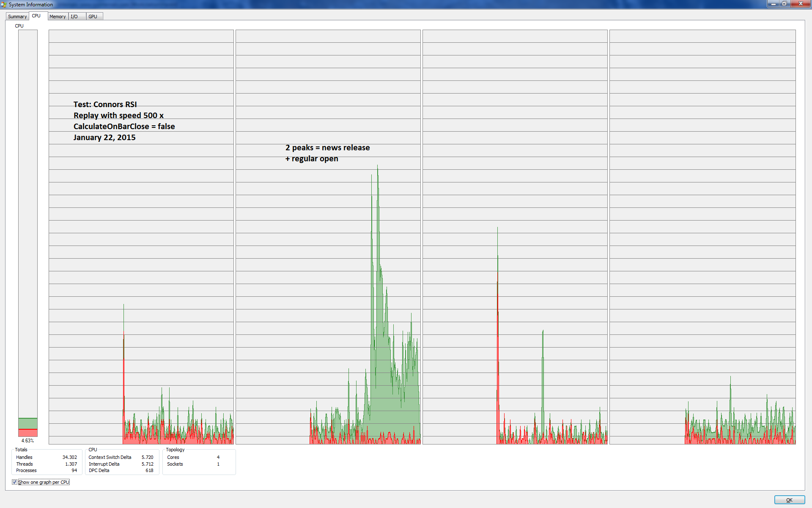Uncheck Show one graph per CPU
Viewport: 812px width, 508px height.
tap(15, 482)
